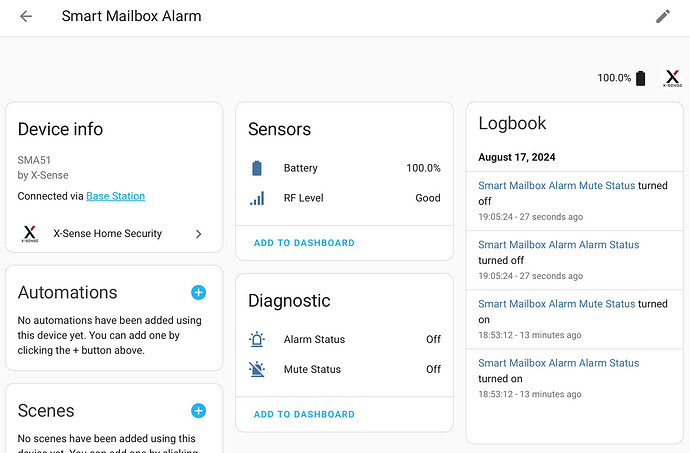Add Sensors card to dashboard
This screenshot has width=690, height=453.
tap(304, 243)
